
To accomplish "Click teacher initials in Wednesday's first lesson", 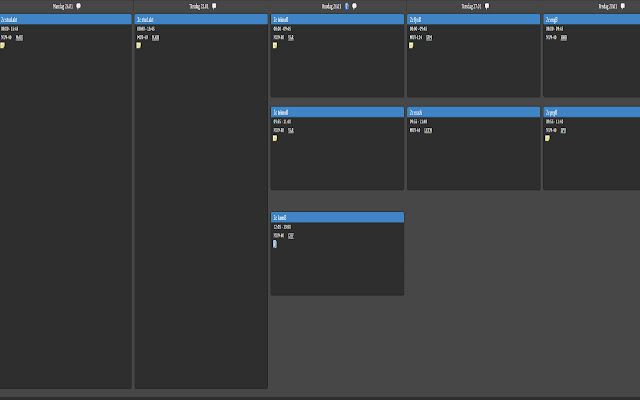I will click(291, 38).
